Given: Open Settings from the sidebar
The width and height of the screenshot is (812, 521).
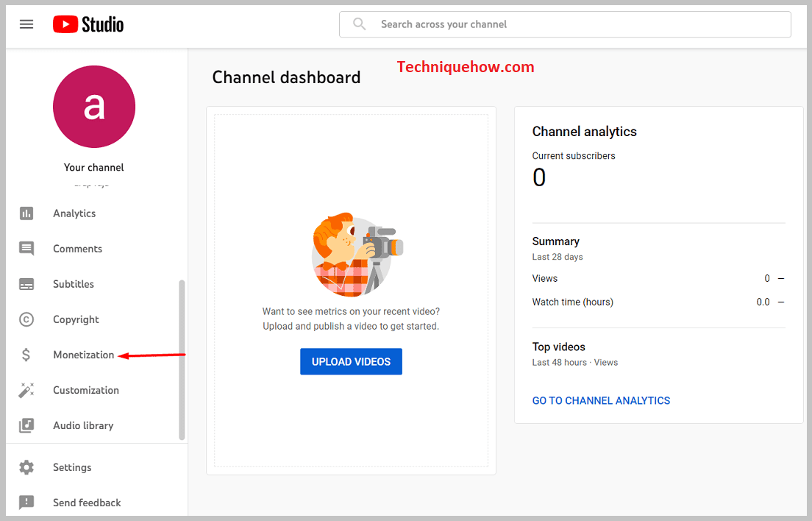Looking at the screenshot, I should tap(72, 467).
